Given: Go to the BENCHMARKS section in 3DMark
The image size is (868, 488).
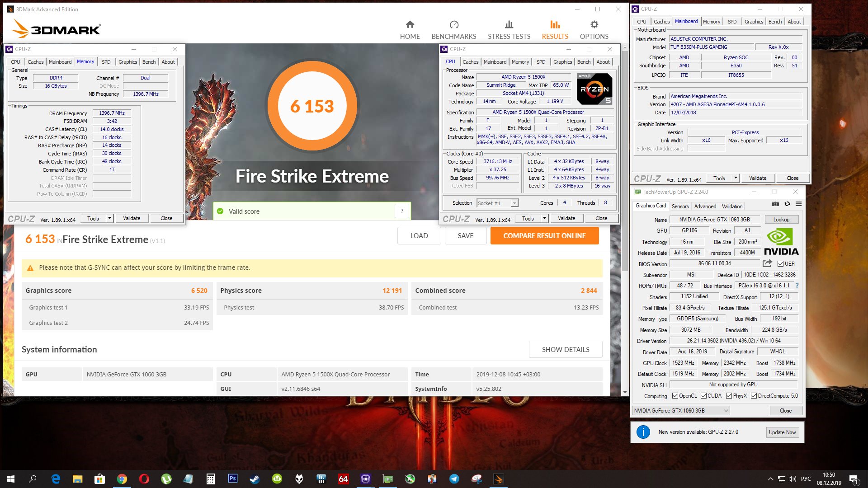Looking at the screenshot, I should 454,30.
